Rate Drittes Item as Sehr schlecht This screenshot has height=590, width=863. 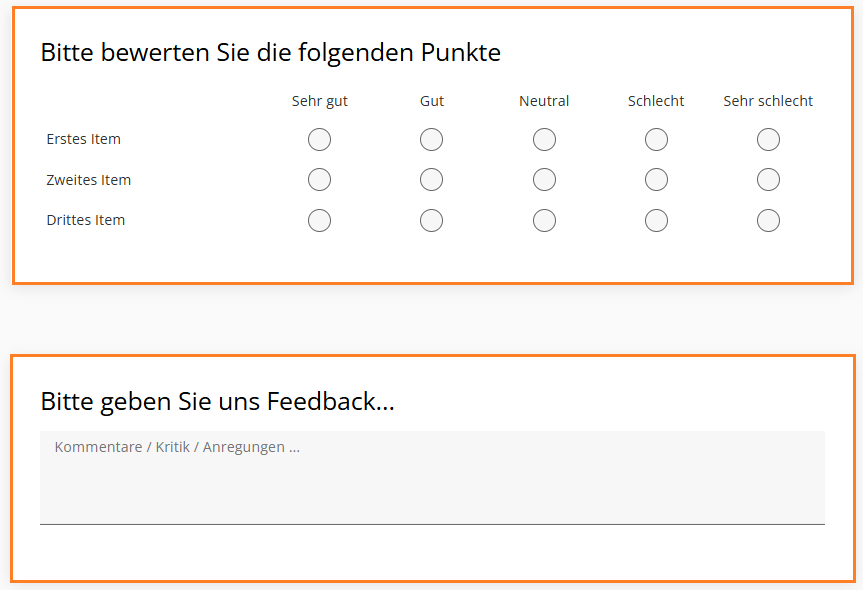coord(768,220)
